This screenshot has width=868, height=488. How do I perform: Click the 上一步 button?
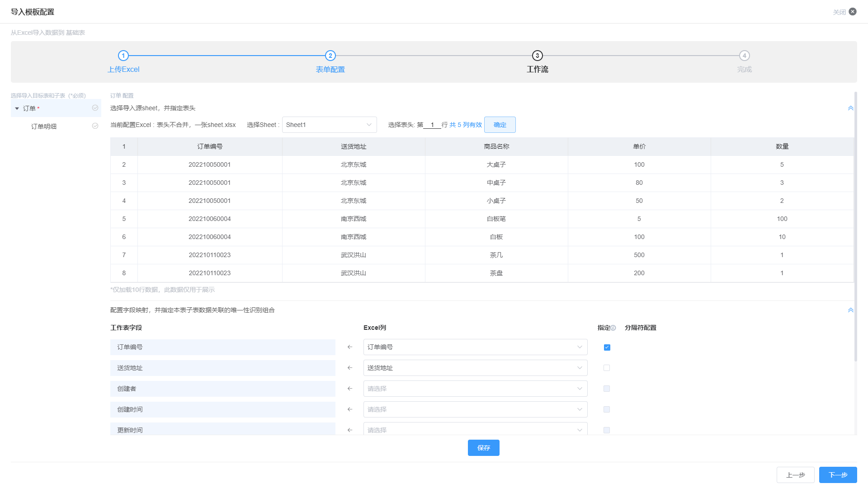pos(796,475)
